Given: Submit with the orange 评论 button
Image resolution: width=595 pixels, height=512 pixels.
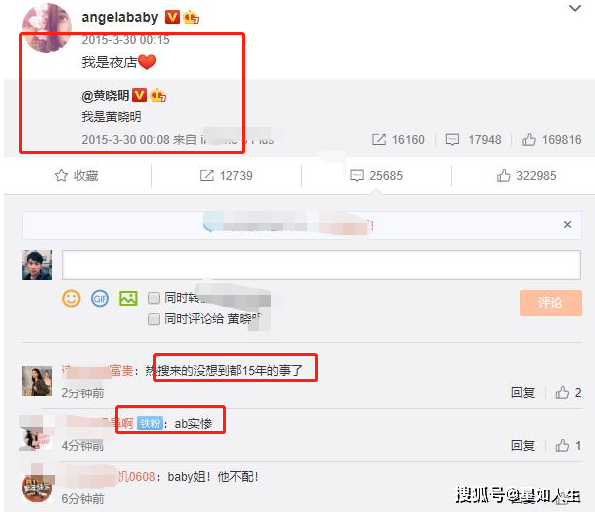Looking at the screenshot, I should [551, 302].
